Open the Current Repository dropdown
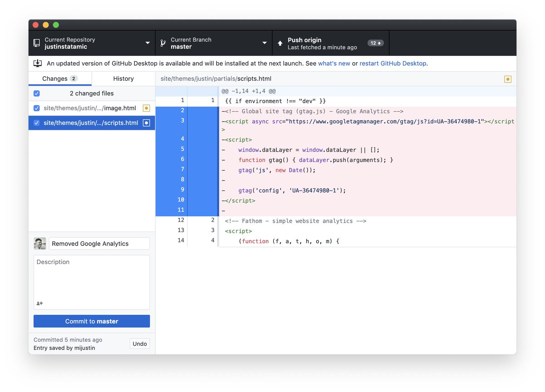This screenshot has height=392, width=545. (92, 43)
